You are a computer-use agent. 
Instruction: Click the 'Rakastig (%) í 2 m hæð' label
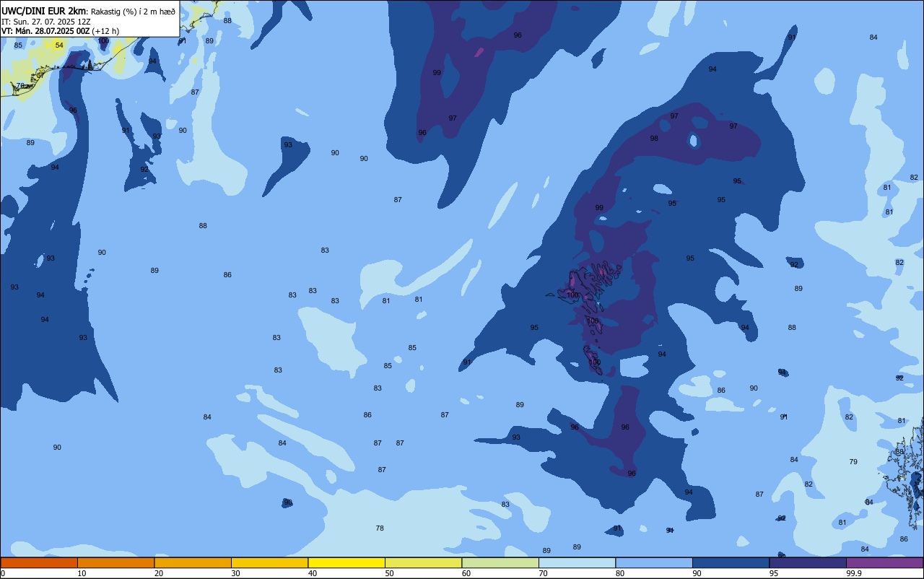point(133,12)
